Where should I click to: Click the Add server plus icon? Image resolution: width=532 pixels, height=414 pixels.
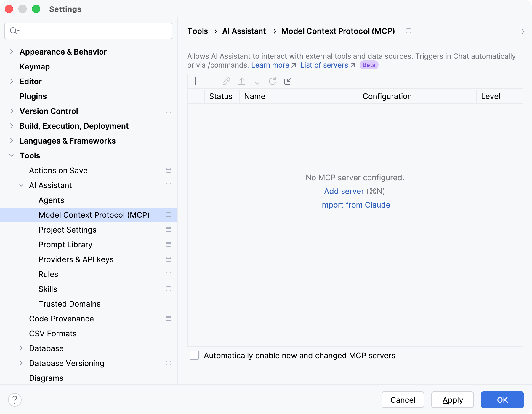[195, 81]
